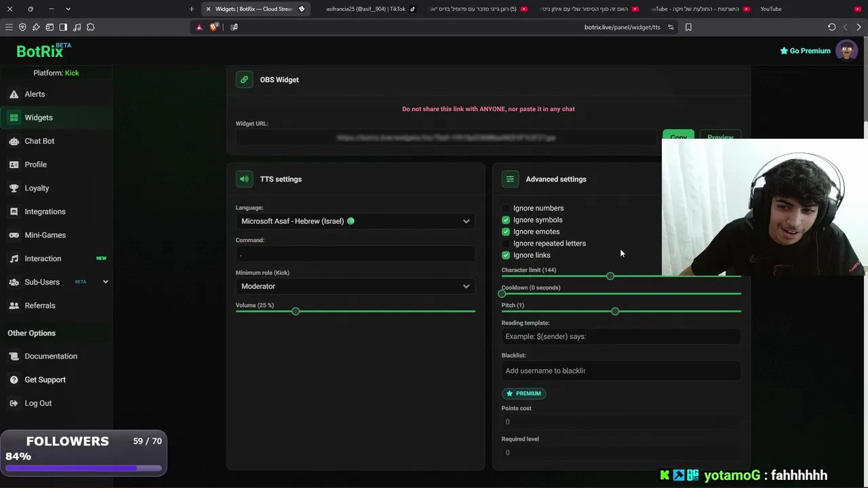The image size is (868, 488).
Task: Click the Log Out door icon
Action: [14, 403]
